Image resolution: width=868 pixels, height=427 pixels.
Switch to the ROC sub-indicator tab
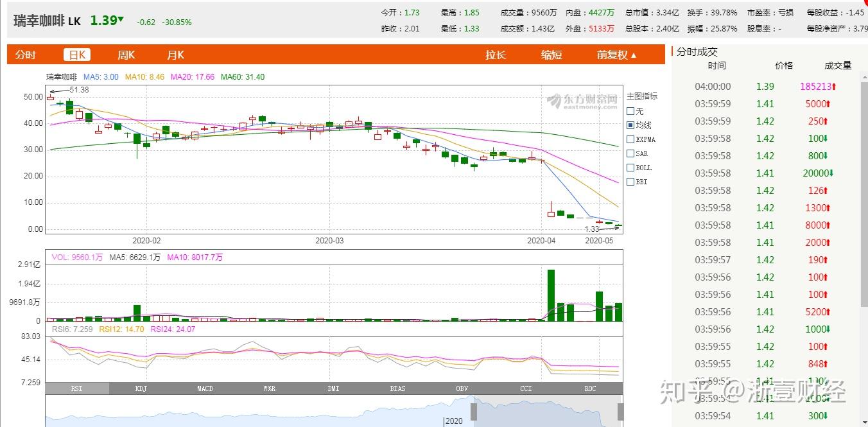pos(590,388)
